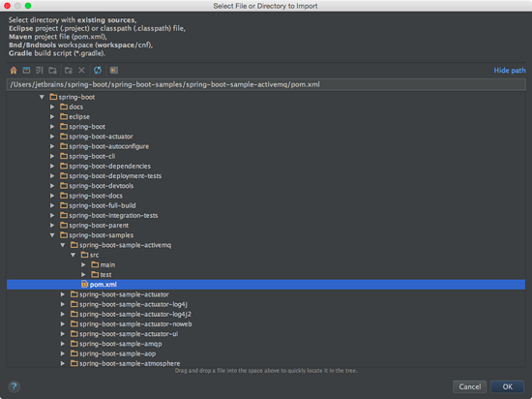The height and width of the screenshot is (399, 532).
Task: Select spring-boot-sample-actuator-noweb folder label
Action: [x=135, y=324]
